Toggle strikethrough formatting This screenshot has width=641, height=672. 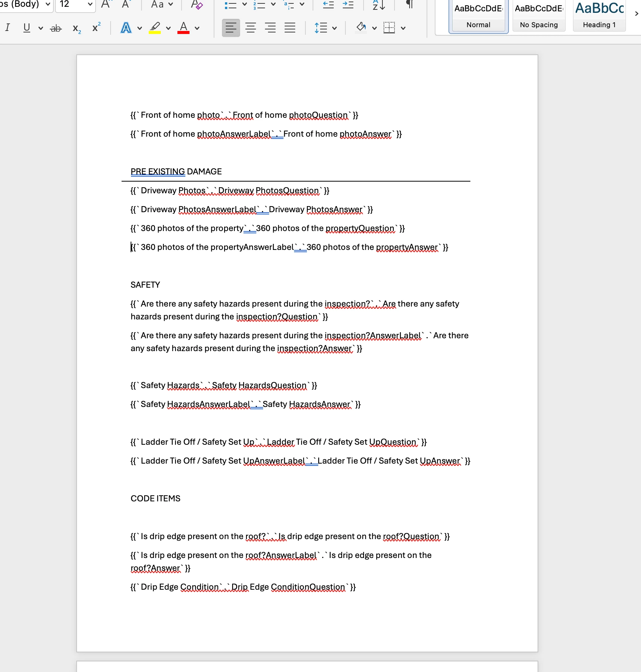[56, 28]
